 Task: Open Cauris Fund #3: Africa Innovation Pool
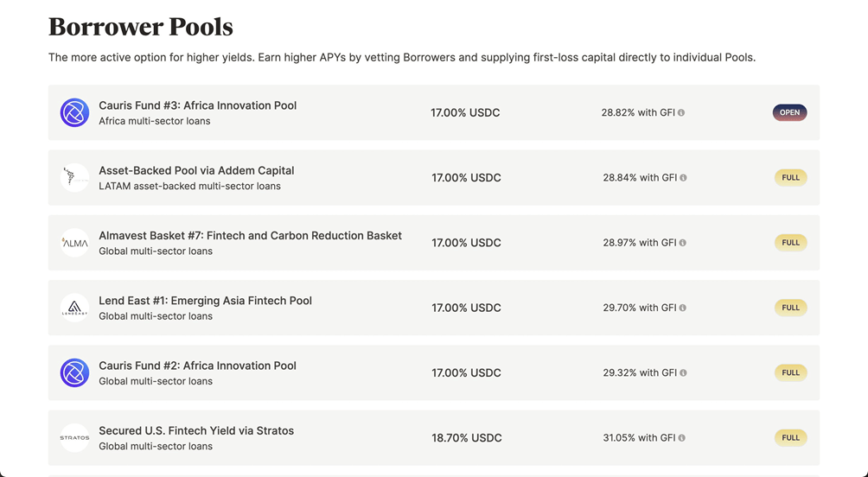197,105
